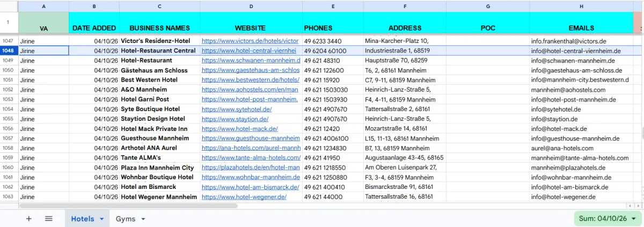Open staytion.de website link

(235, 119)
